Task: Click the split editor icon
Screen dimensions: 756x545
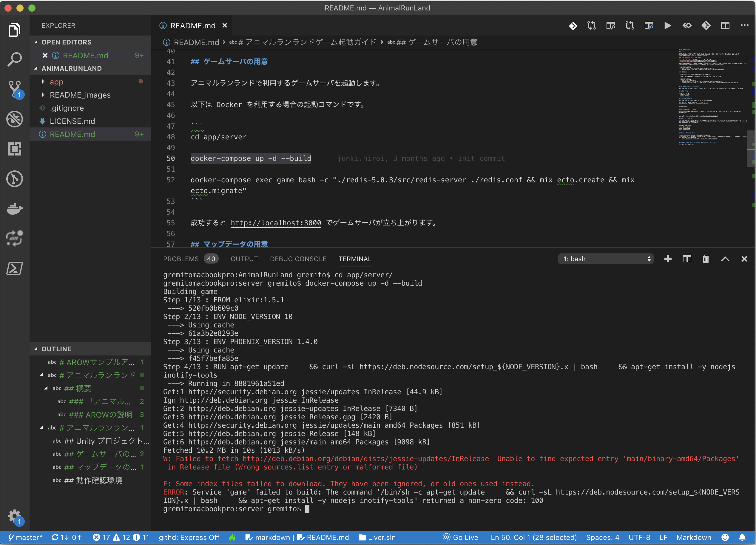Action: 725,26
